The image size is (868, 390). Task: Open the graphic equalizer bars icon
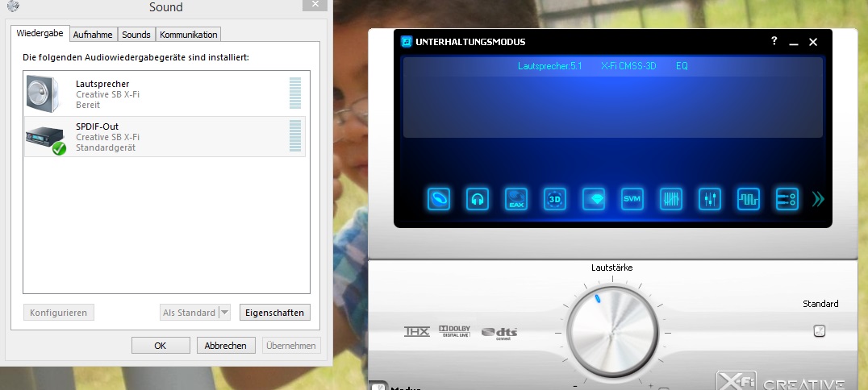pyautogui.click(x=671, y=198)
